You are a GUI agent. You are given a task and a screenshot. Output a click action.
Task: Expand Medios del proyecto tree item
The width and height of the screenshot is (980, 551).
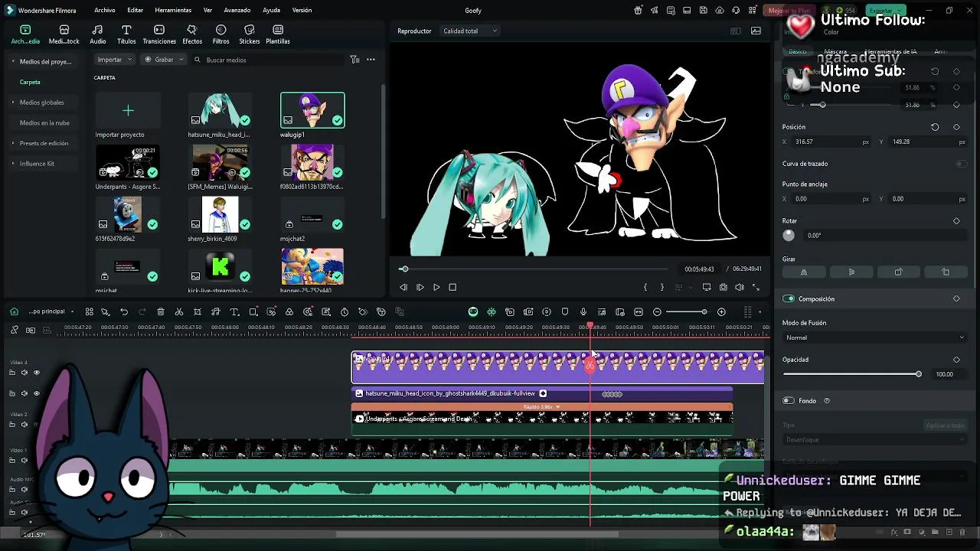(x=13, y=61)
